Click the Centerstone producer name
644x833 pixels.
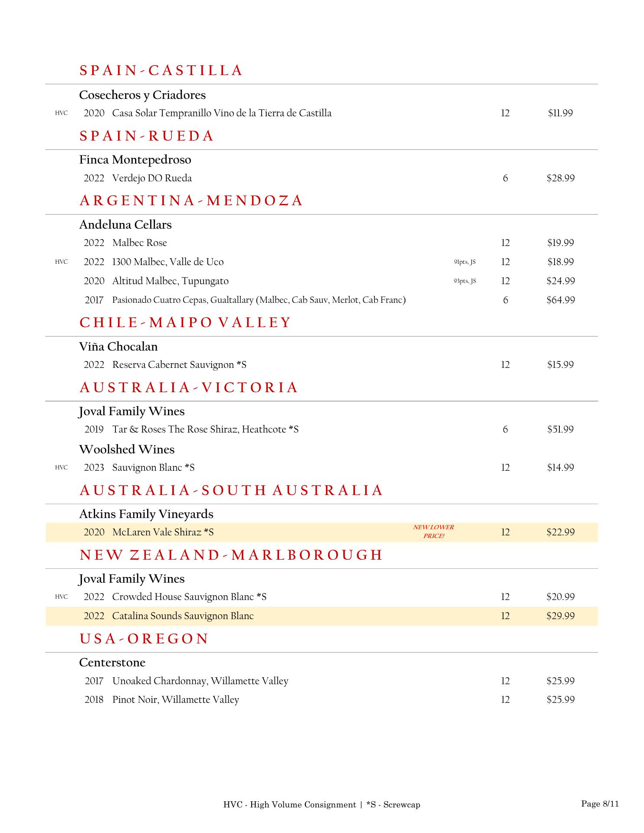pos(112,662)
